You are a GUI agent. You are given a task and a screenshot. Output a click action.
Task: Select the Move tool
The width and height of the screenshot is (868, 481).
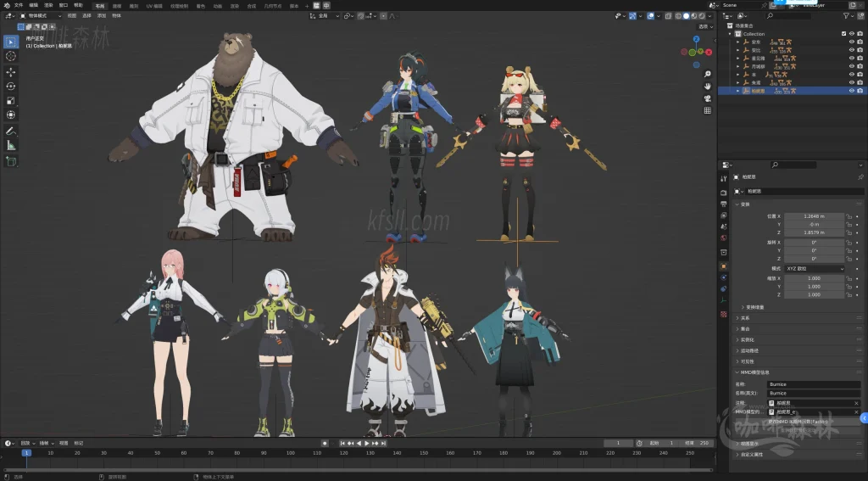click(x=10, y=72)
